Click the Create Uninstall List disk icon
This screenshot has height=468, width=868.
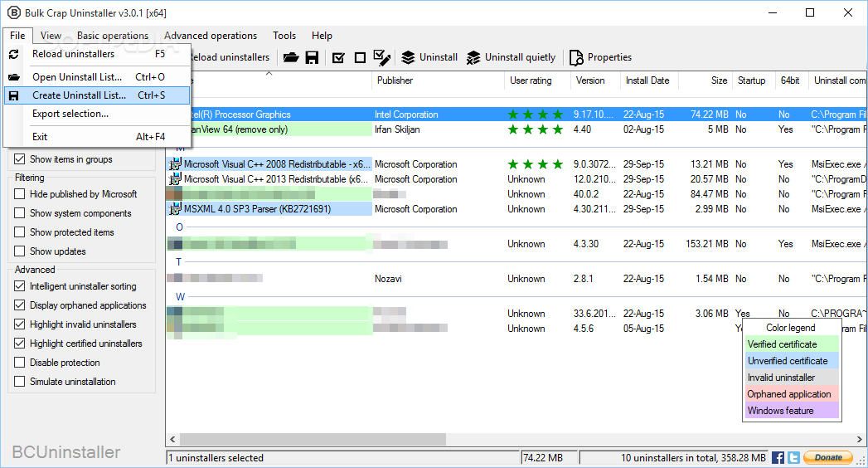coord(14,95)
